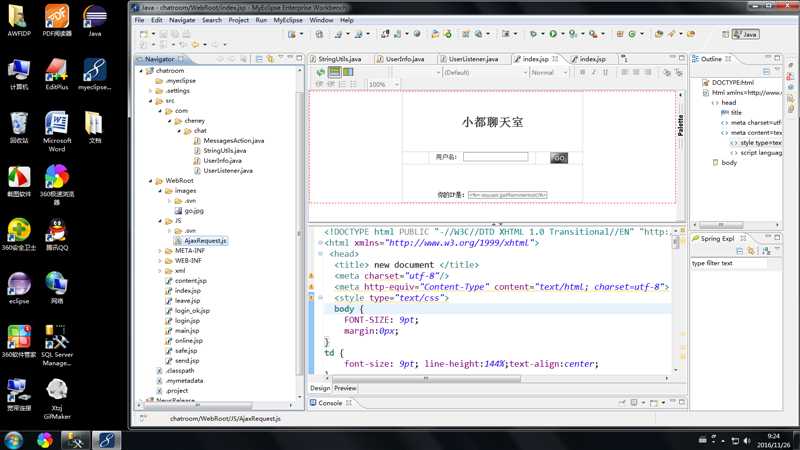Select the Java perspective button
Screen dimensions: 800x450
(745, 34)
